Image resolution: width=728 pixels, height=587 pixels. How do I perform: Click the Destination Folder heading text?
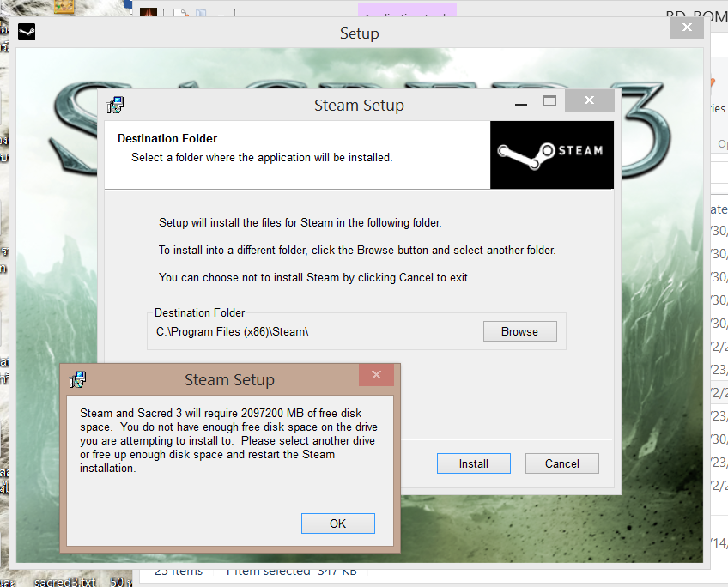(167, 138)
